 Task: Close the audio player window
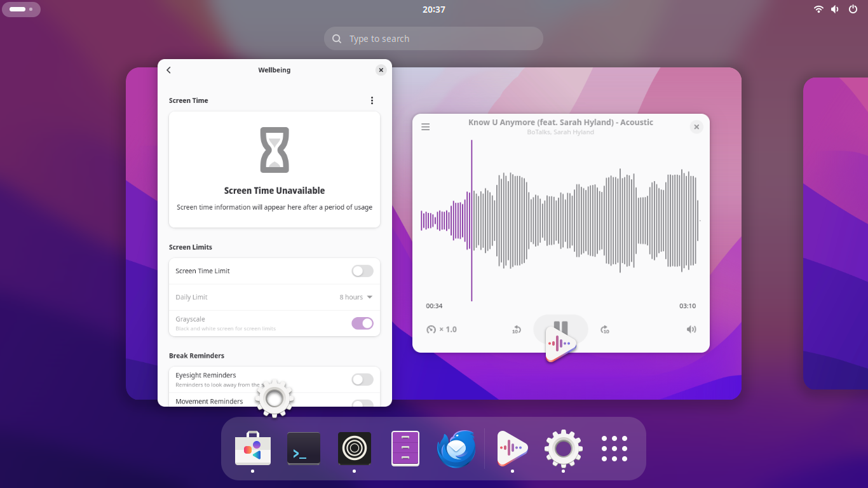pyautogui.click(x=696, y=127)
